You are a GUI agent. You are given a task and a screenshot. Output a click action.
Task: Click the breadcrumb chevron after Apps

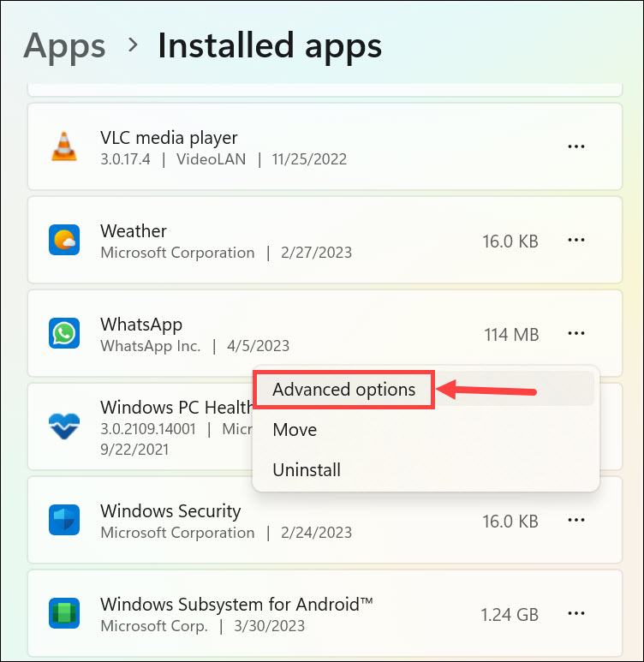tap(133, 45)
